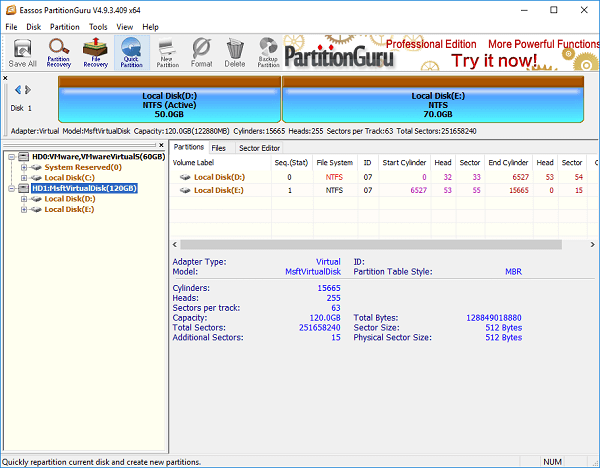Image resolution: width=600 pixels, height=468 pixels.
Task: Open the Tools menu
Action: [98, 27]
